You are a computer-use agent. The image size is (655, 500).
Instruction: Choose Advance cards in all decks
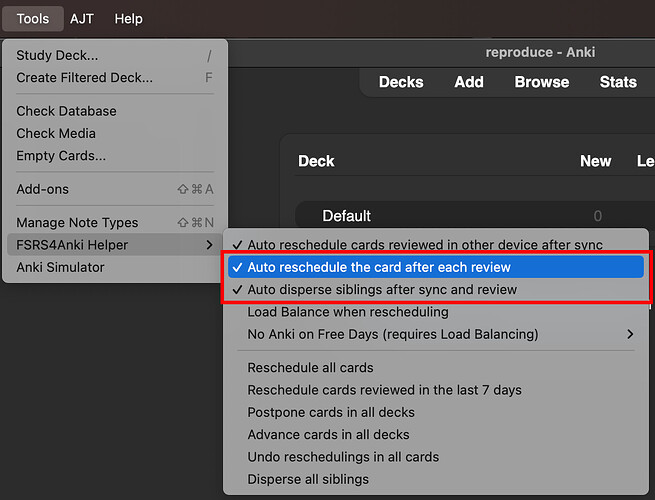coord(436,435)
